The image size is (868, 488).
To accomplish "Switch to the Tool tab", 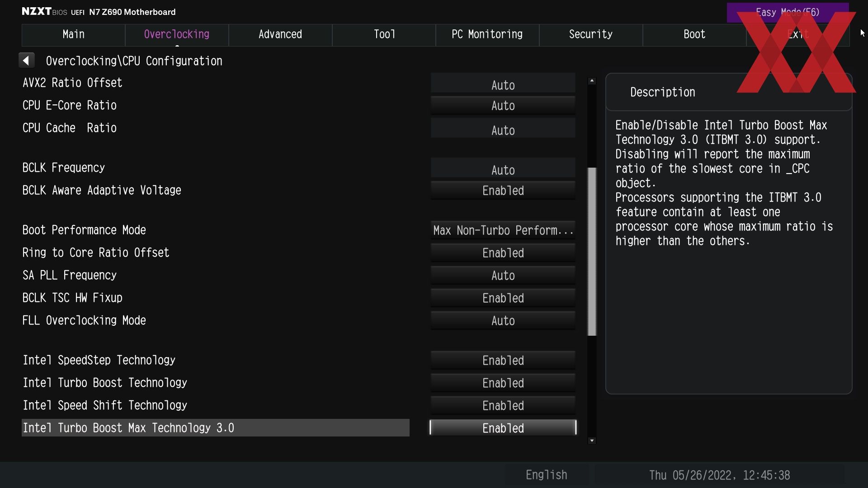I will 384,34.
